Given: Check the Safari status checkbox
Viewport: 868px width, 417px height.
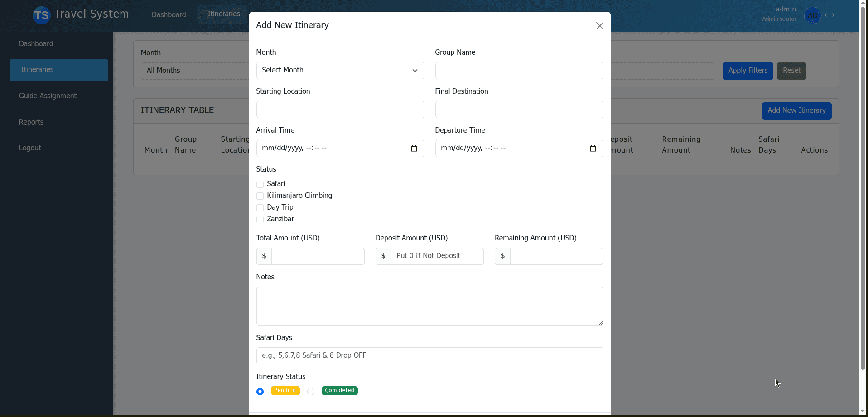Looking at the screenshot, I should pyautogui.click(x=260, y=184).
